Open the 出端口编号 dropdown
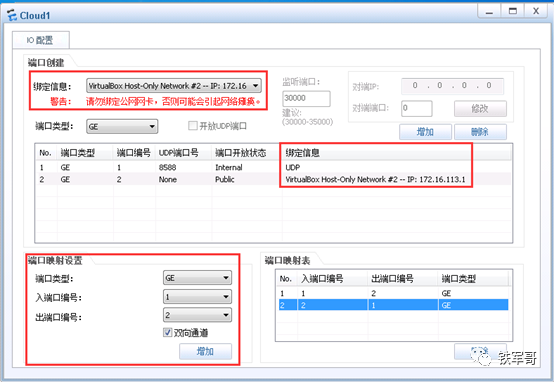 pos(198,315)
